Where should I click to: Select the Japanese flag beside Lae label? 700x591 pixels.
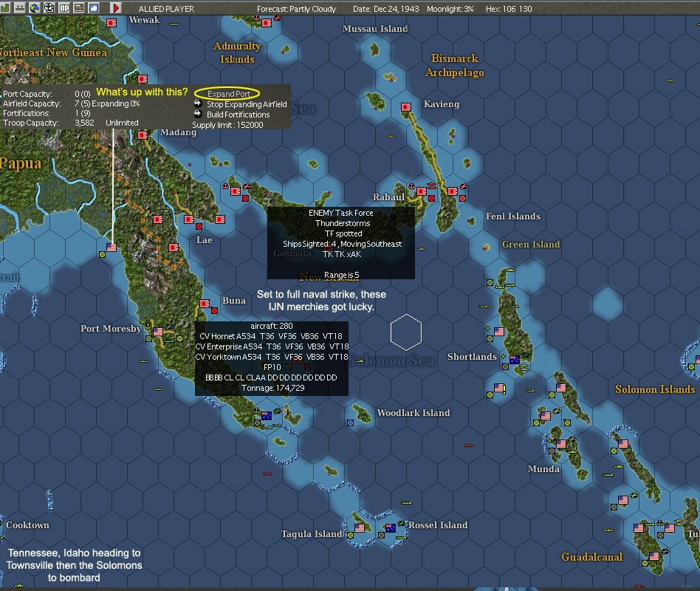189,219
